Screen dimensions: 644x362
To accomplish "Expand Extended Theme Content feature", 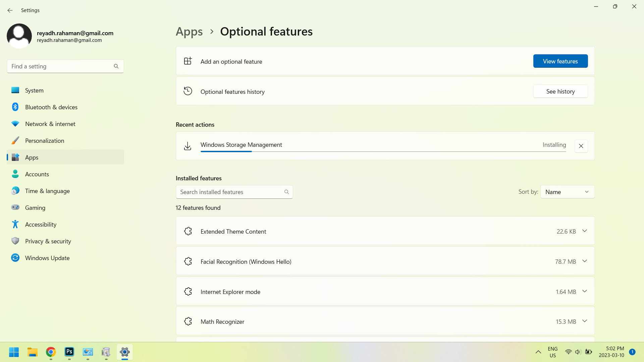I will [x=585, y=231].
